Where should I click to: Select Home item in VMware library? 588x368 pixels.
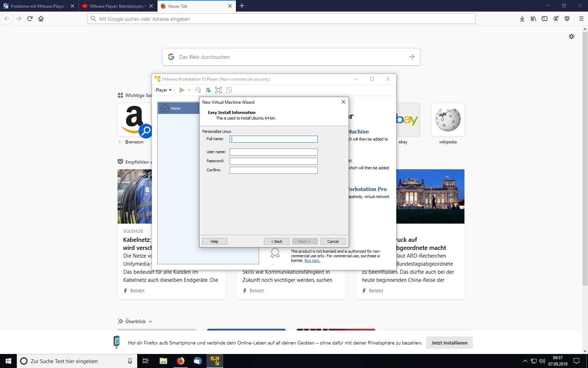click(178, 108)
